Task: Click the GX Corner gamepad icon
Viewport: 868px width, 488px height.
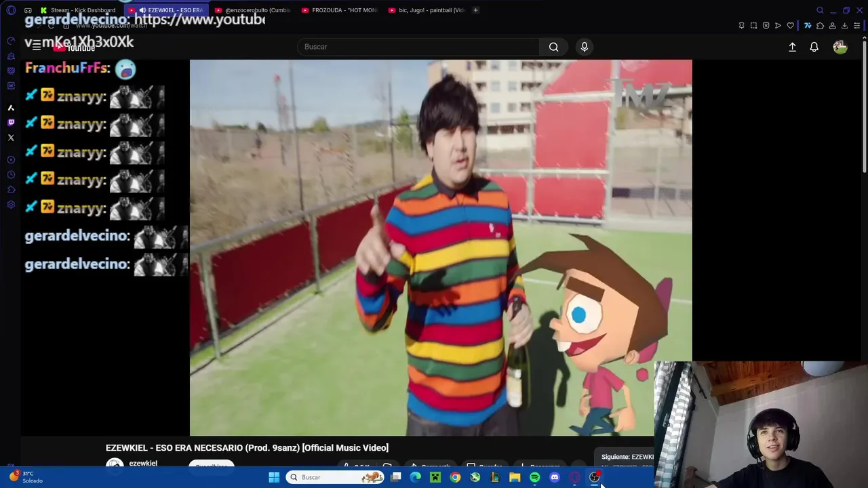Action: point(28,10)
